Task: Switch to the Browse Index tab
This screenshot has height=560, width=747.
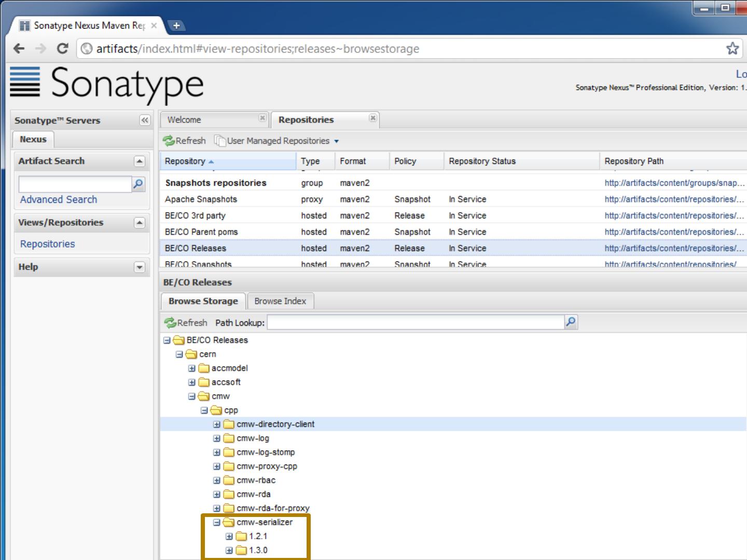Action: (280, 301)
